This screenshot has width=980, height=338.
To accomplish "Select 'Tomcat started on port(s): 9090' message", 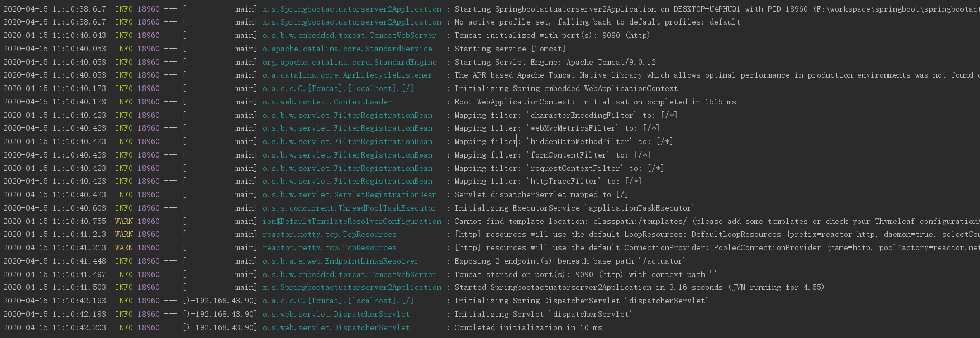I will pos(586,274).
